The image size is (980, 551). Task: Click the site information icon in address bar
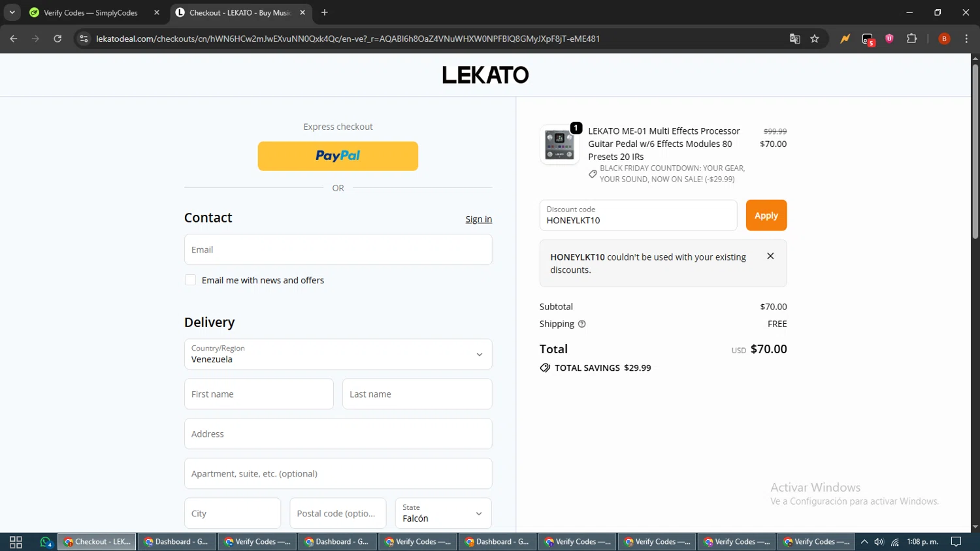(x=84, y=39)
